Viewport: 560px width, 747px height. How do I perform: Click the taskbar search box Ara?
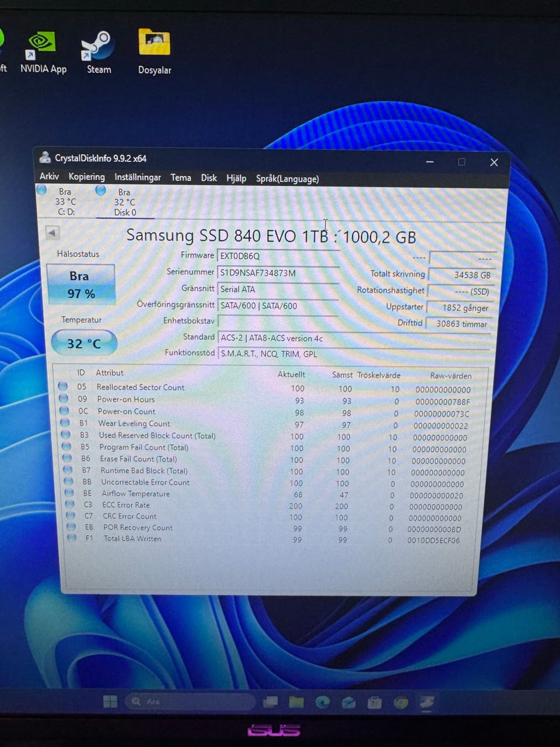[x=191, y=701]
